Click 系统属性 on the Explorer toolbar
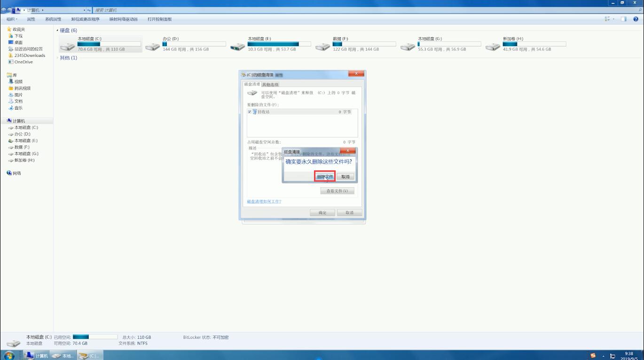644x360 pixels. 53,19
